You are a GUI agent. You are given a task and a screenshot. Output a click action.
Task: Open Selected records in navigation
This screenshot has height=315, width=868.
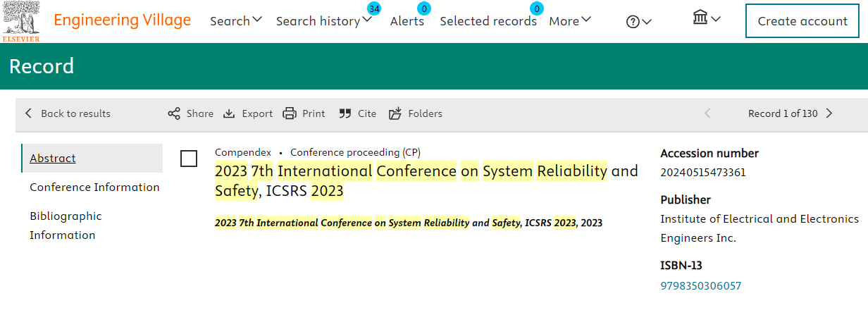coord(488,21)
